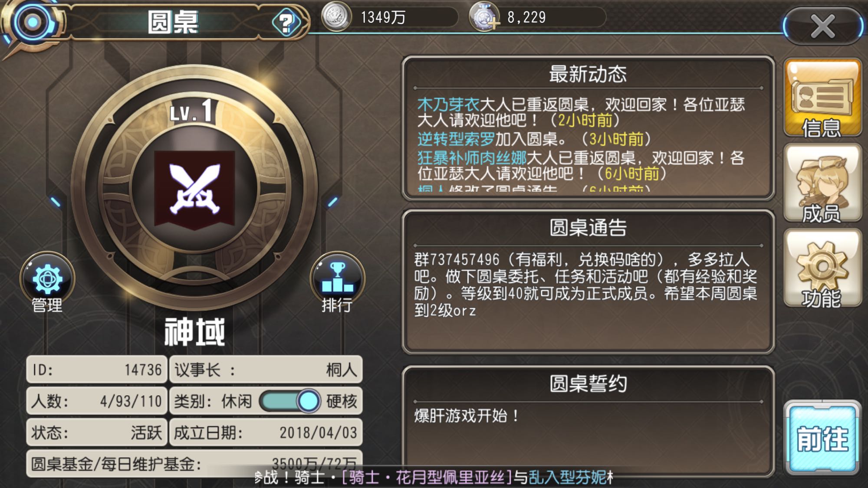
Task: Click the blue orb icon beside 圆桌
Action: pyautogui.click(x=32, y=23)
